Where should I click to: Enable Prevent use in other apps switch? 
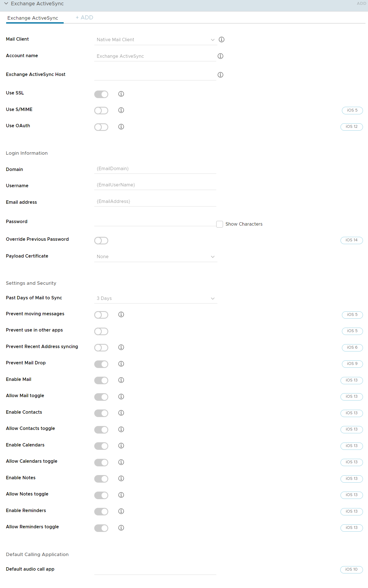tap(101, 331)
